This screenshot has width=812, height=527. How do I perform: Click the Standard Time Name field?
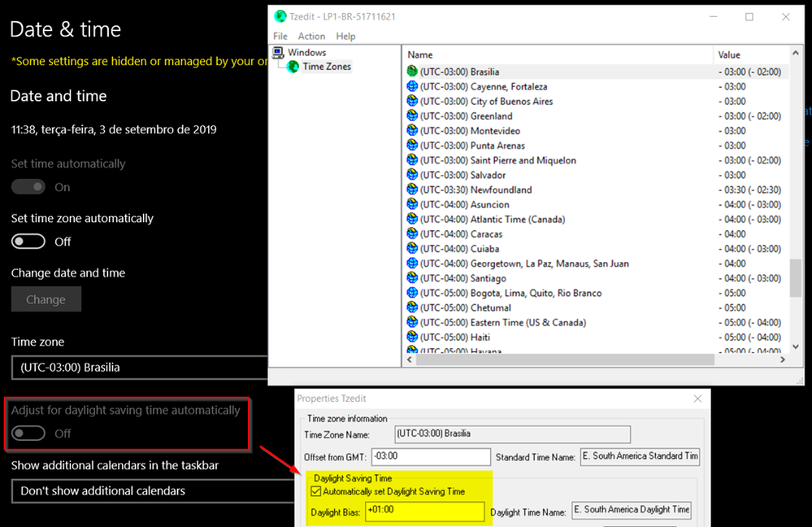point(640,456)
